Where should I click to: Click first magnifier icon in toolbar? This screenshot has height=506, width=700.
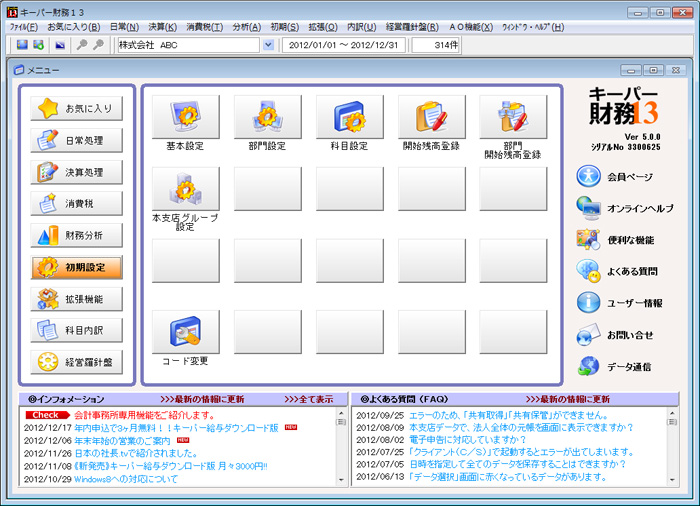82,45
